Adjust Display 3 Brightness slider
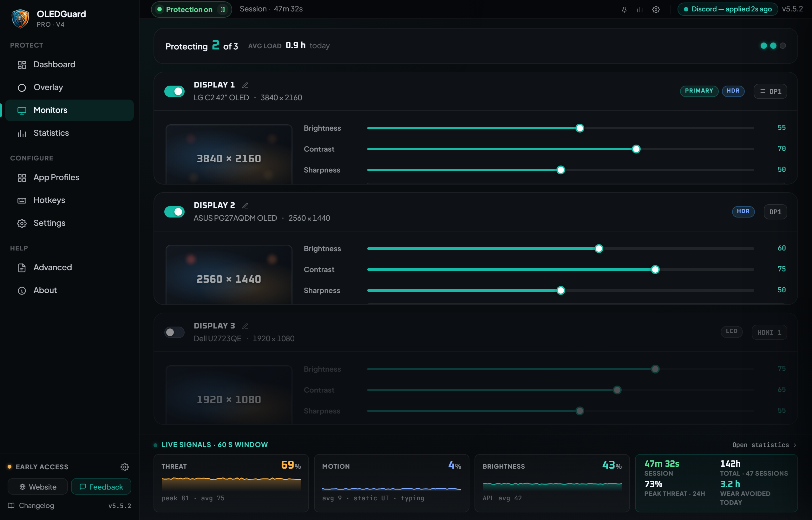This screenshot has width=812, height=520. click(560, 369)
